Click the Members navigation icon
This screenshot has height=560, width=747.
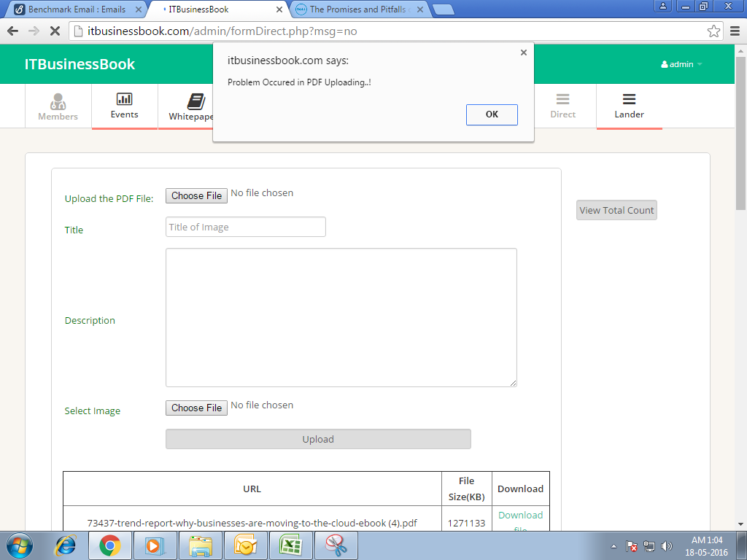point(58,101)
